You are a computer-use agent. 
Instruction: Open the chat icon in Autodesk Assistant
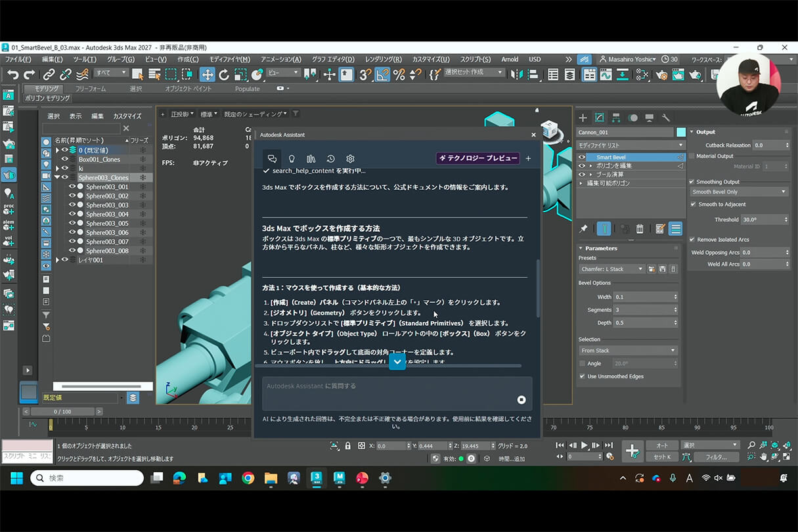click(272, 158)
